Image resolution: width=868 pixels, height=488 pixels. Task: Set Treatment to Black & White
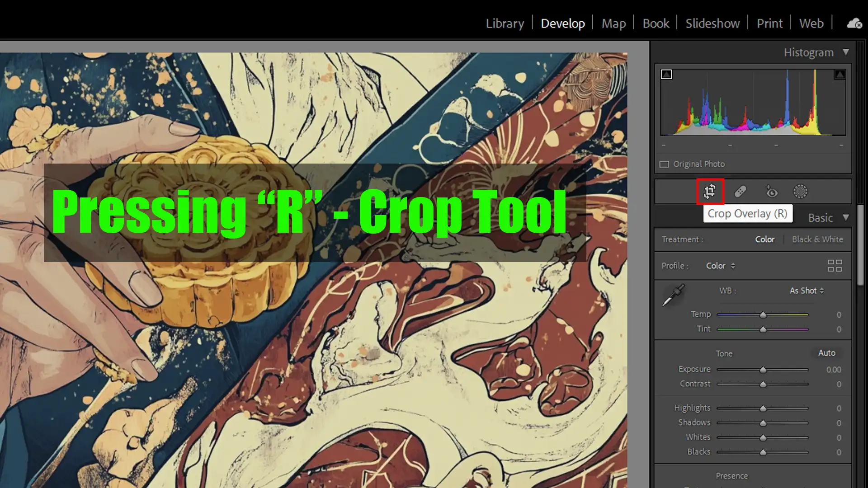pyautogui.click(x=817, y=239)
